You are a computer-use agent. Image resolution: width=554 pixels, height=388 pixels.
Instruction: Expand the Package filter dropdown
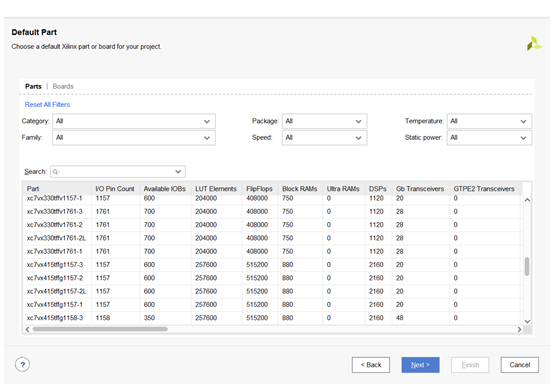324,121
